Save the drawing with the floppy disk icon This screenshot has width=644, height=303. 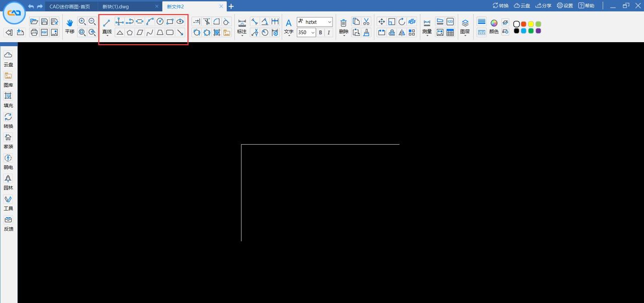[x=44, y=22]
